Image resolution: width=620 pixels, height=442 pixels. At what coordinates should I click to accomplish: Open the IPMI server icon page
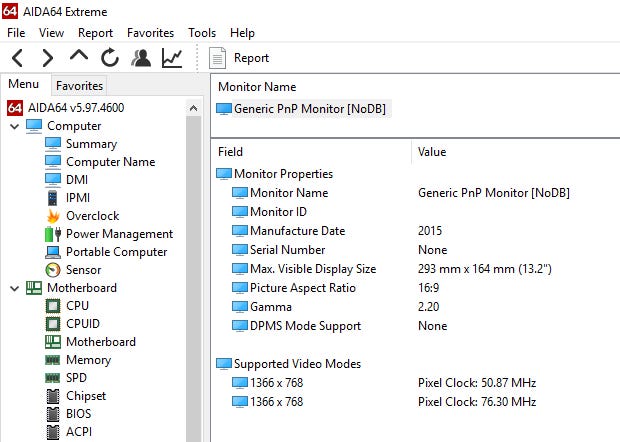(52, 198)
